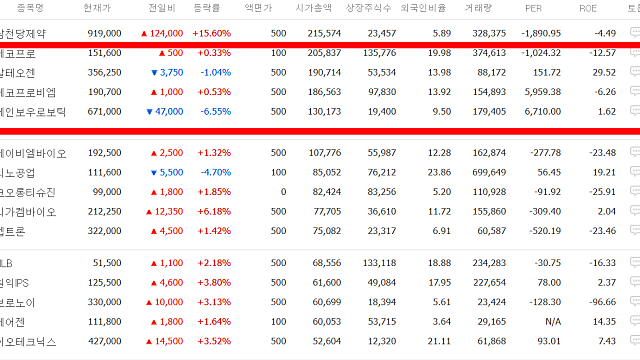Open the 케어젠 stock link
The image size is (640, 360).
click(13, 322)
